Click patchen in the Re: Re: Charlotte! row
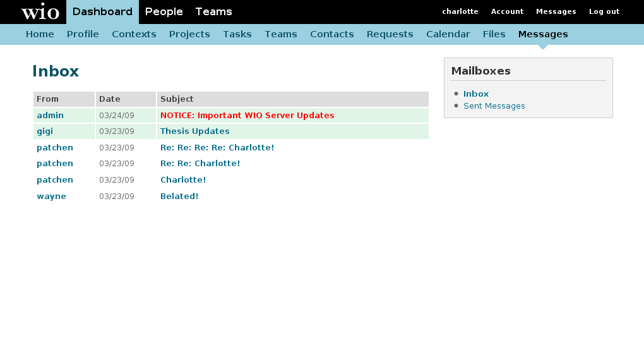 pos(55,164)
